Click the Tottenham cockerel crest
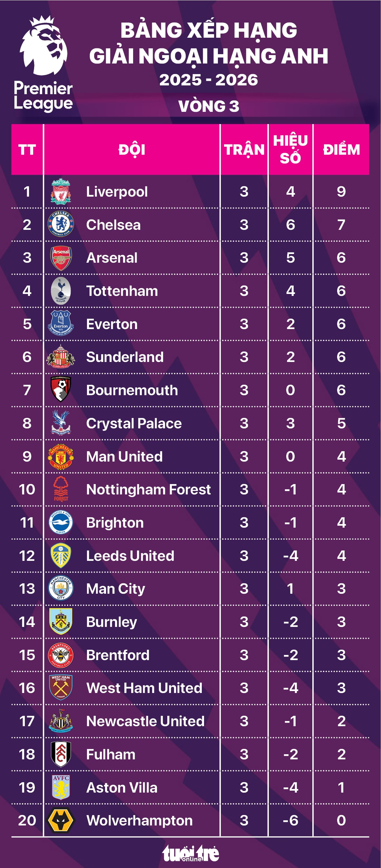 pos(61,290)
